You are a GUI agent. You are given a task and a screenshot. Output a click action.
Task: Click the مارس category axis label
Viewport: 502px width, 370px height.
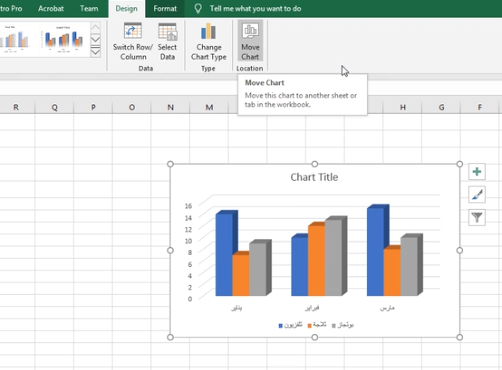click(x=387, y=308)
